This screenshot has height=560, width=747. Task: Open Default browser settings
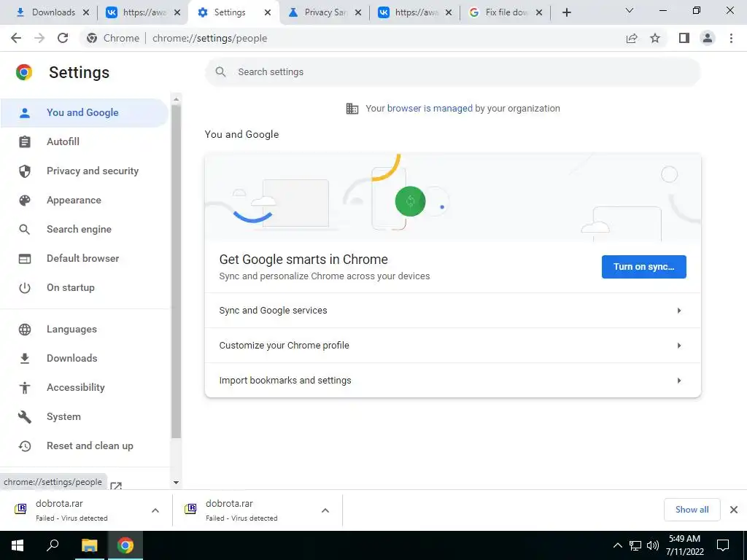(85, 259)
